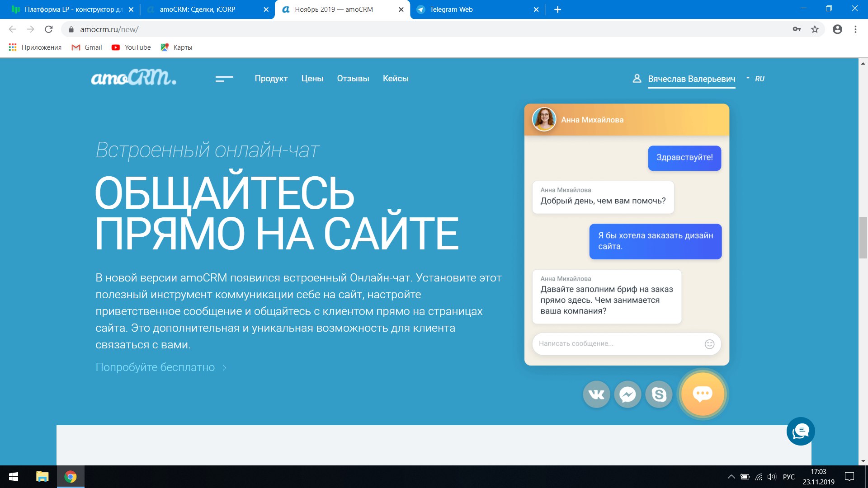Click the VK messenger icon
Image resolution: width=868 pixels, height=488 pixels.
point(597,394)
